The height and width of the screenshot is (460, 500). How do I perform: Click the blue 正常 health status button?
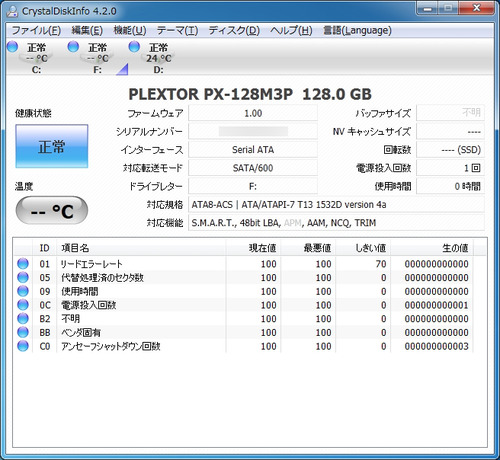pyautogui.click(x=52, y=146)
